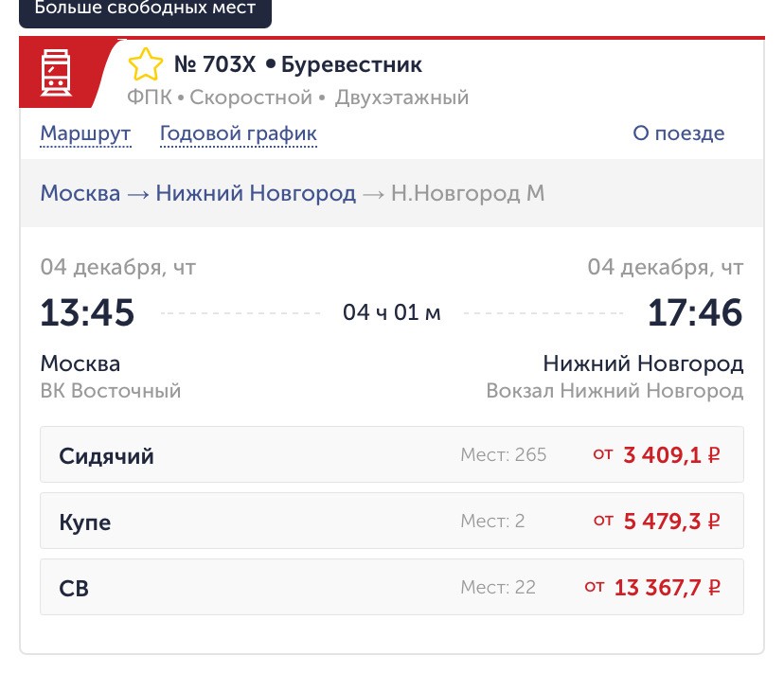Select the СВ seat class row

click(391, 587)
